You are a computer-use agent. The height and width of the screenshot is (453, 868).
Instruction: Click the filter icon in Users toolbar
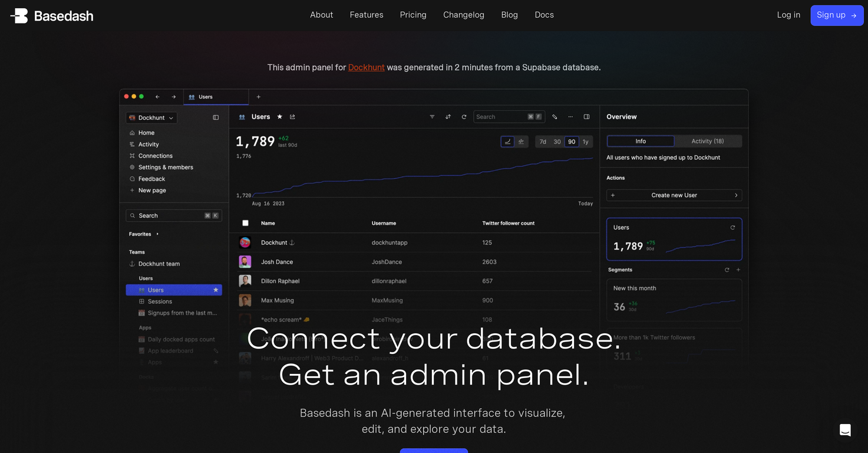[x=432, y=117]
